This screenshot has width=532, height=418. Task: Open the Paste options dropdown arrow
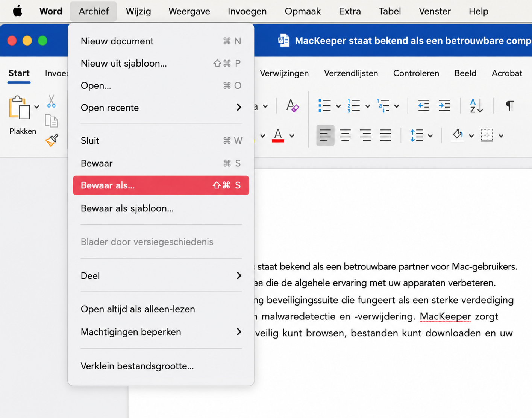36,107
